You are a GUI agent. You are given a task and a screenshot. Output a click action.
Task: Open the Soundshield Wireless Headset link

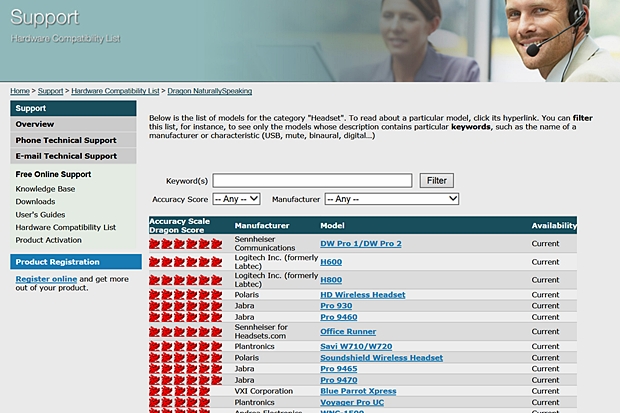pyautogui.click(x=382, y=358)
